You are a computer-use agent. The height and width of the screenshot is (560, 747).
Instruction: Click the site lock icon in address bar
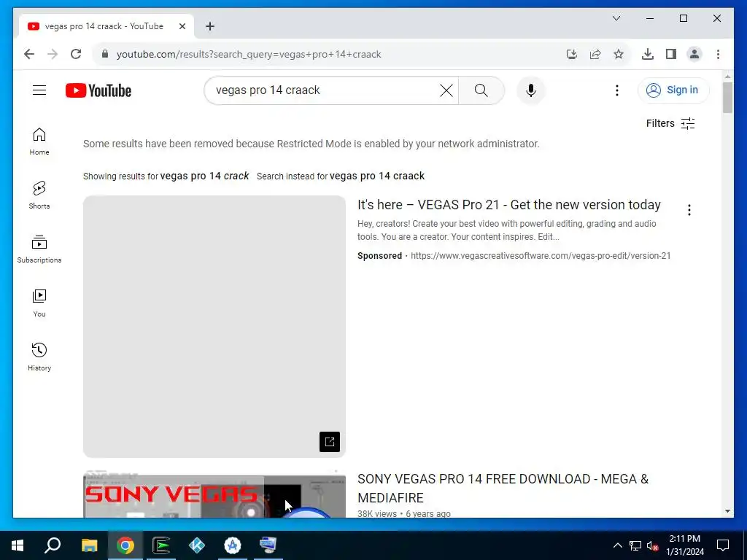tap(105, 54)
